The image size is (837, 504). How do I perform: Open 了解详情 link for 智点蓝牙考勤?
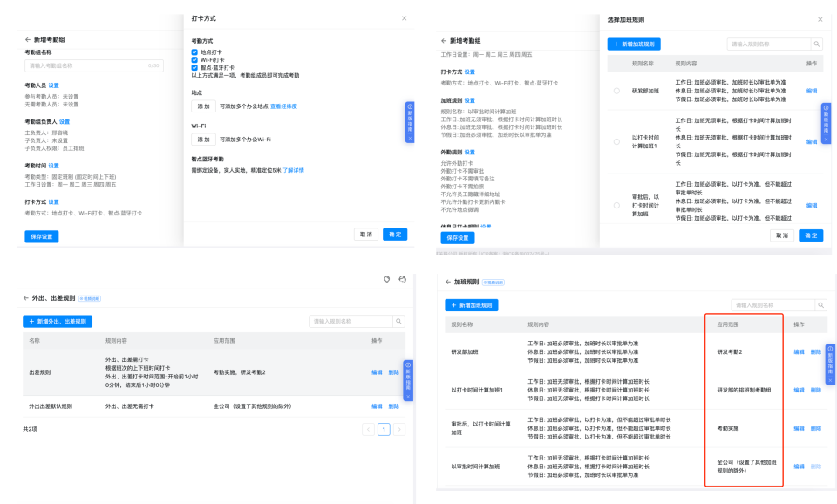(x=293, y=170)
